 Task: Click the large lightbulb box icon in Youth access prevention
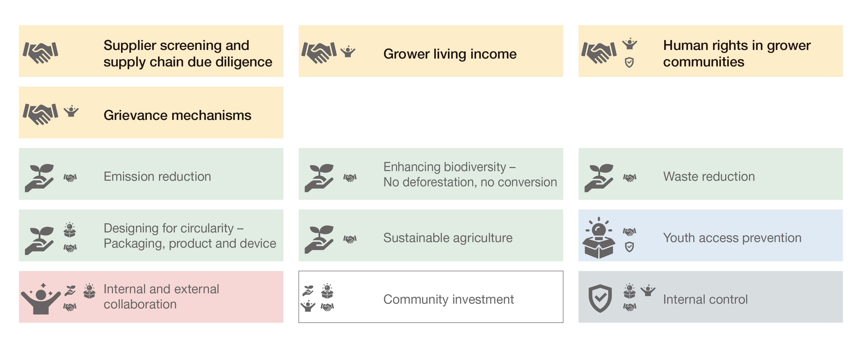pos(599,239)
